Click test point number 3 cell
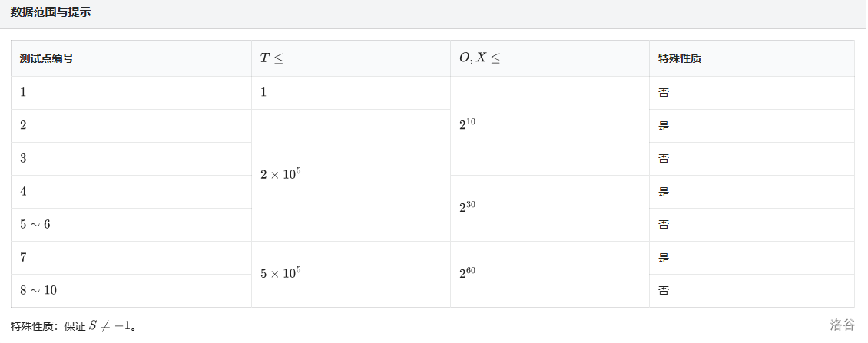 click(x=23, y=158)
